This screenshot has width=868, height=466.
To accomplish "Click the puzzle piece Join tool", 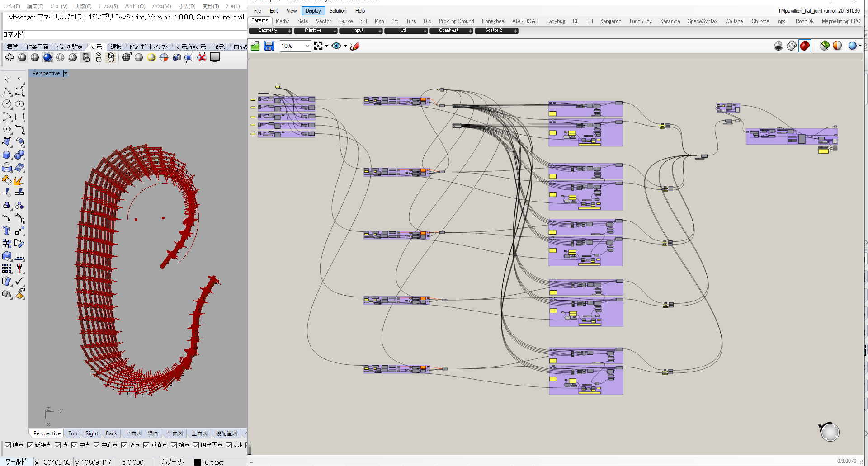I will pos(7,180).
